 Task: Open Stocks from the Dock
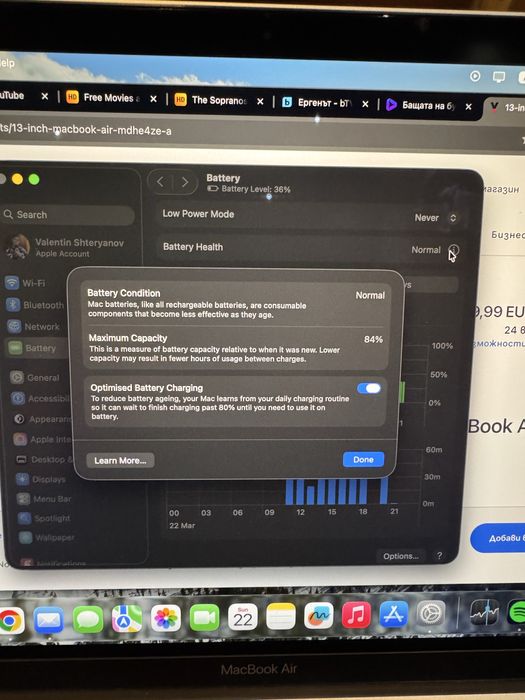(x=484, y=612)
